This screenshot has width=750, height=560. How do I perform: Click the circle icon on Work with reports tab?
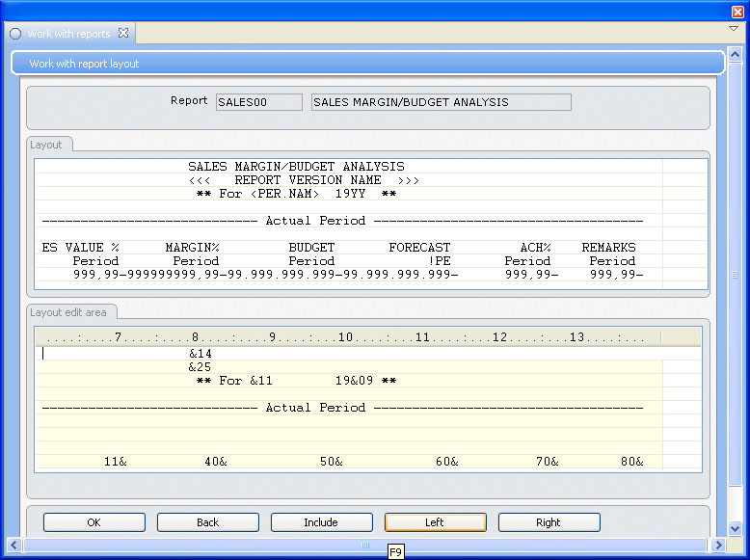pyautogui.click(x=15, y=34)
